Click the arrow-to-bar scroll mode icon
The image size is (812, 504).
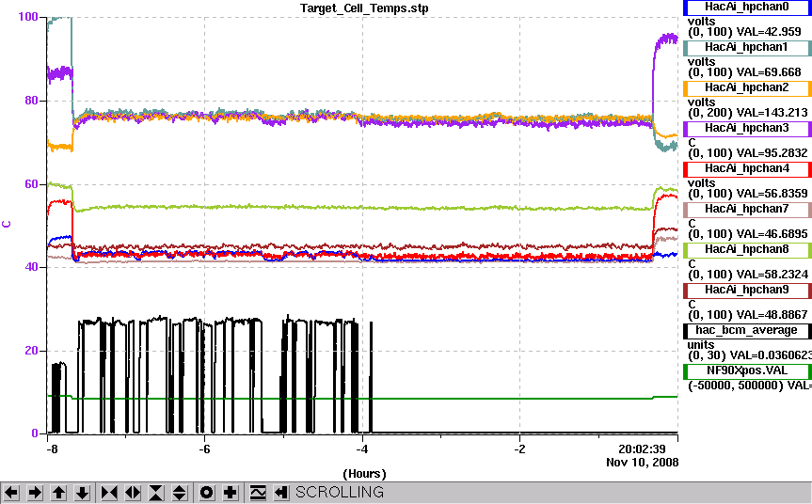[280, 492]
